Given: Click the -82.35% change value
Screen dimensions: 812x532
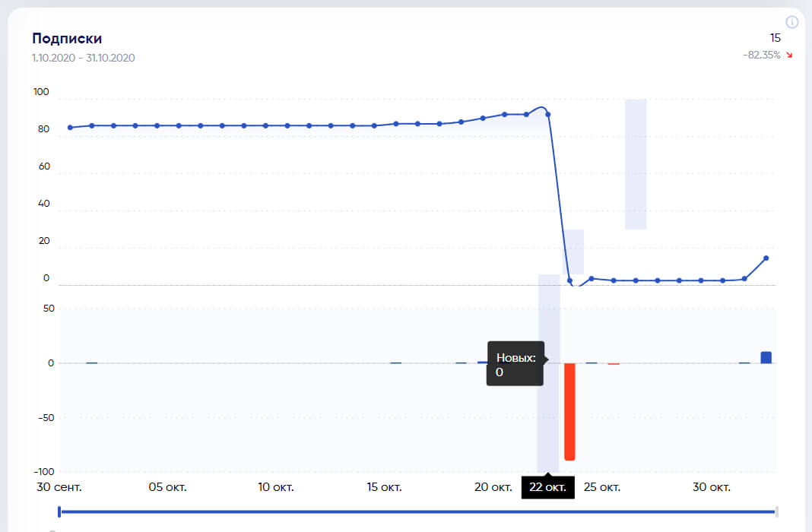Looking at the screenshot, I should 762,55.
